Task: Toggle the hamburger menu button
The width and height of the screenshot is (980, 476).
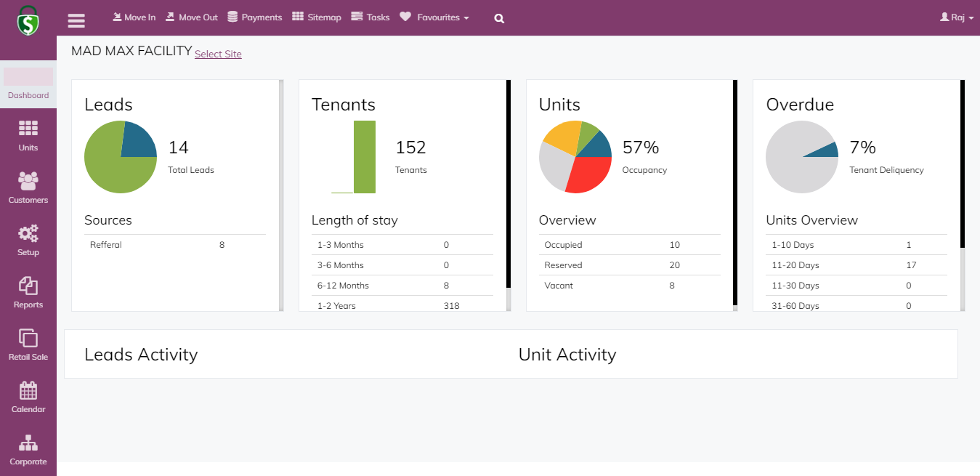Action: (x=76, y=20)
